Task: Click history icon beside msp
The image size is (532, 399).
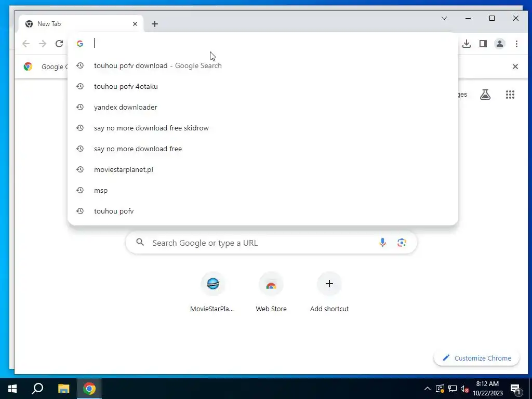Action: click(x=79, y=190)
